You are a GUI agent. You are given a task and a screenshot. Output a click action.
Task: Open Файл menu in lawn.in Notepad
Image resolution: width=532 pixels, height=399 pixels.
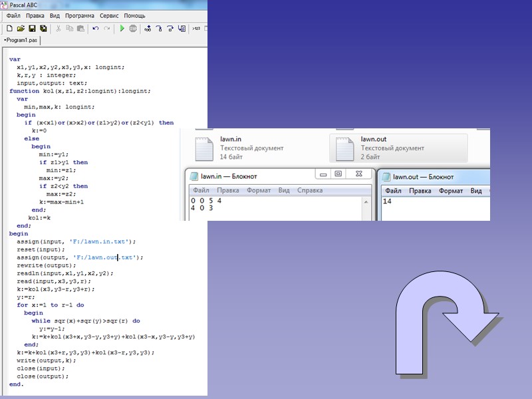click(x=201, y=190)
